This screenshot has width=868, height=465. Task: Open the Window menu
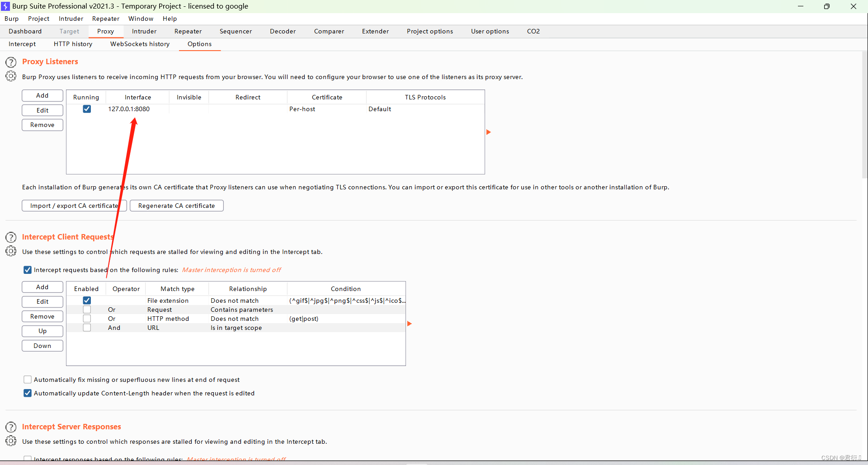[141, 19]
